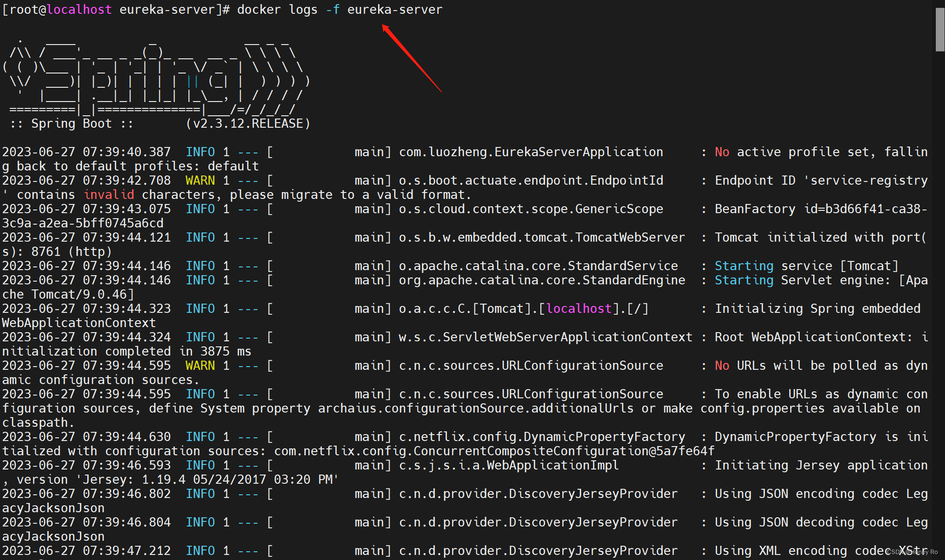Click the 'docker logs -f eureka-server' command text

pos(340,10)
